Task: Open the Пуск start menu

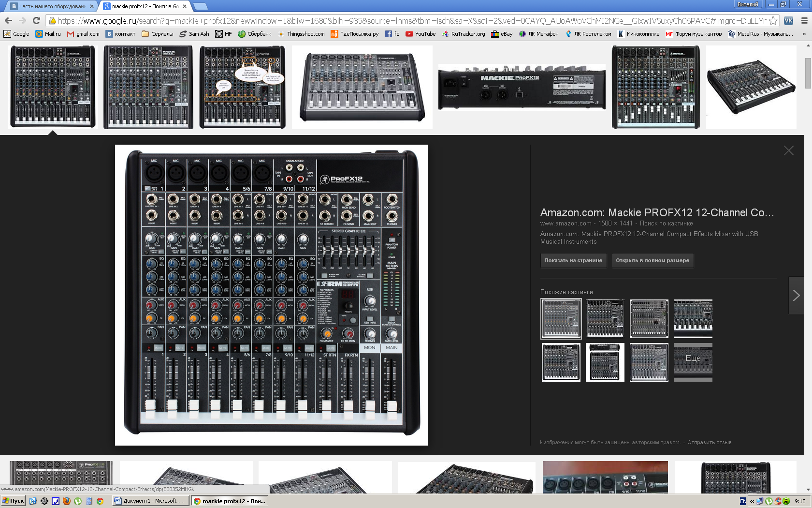Action: pyautogui.click(x=13, y=501)
